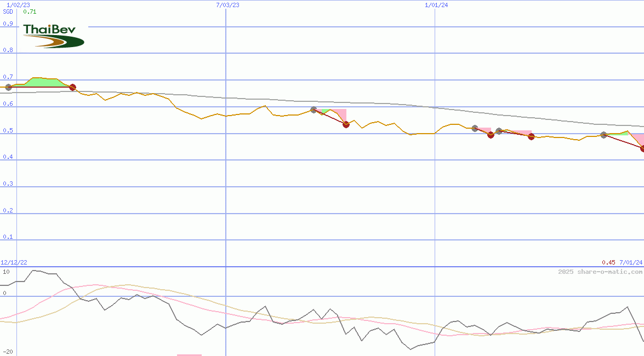Select the 1/02/23 date label

(18, 3)
